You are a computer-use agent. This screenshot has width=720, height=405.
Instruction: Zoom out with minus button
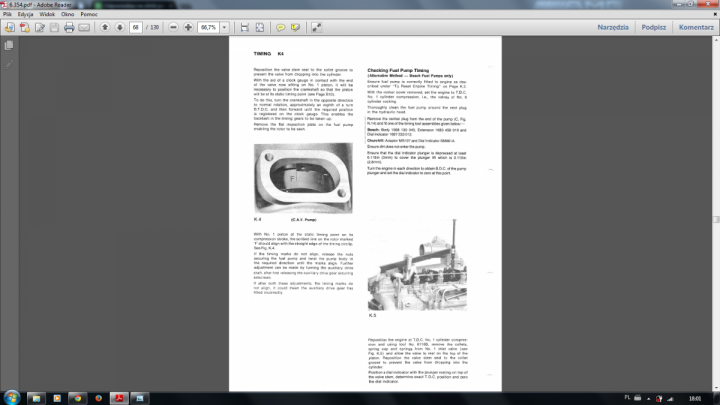point(170,27)
